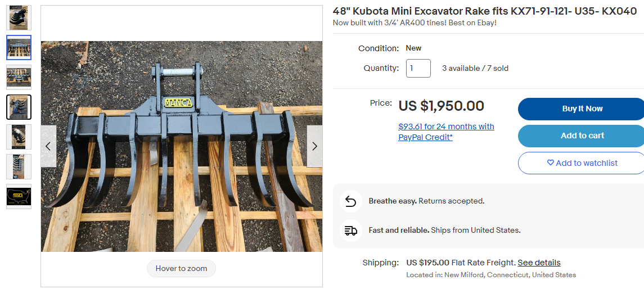The height and width of the screenshot is (289, 644).
Task: Click the returns accepted arrow icon
Action: pyautogui.click(x=351, y=201)
